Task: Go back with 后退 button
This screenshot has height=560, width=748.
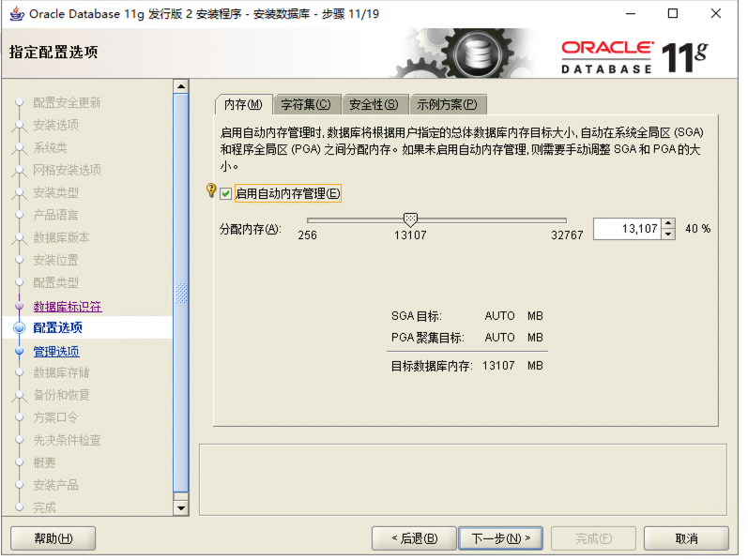Action: (x=415, y=538)
